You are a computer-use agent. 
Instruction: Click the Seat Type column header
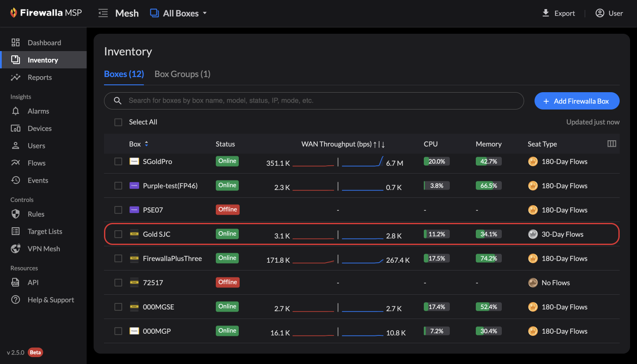tap(542, 144)
